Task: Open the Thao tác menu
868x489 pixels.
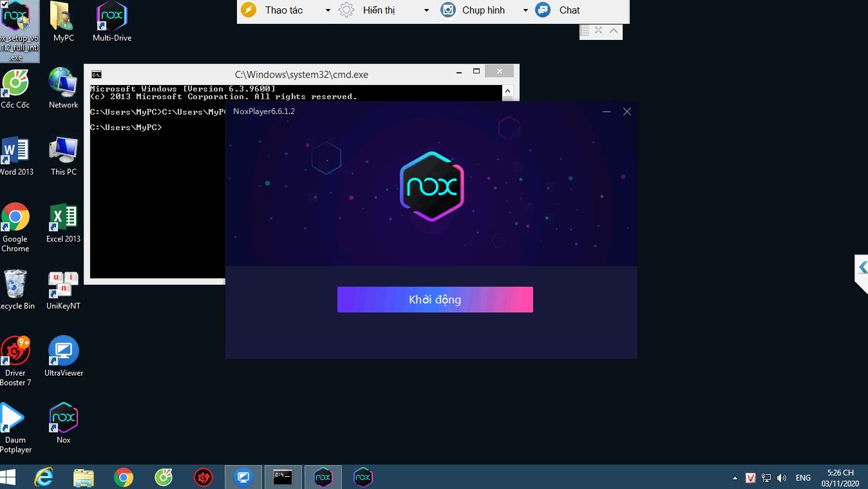Action: [284, 10]
